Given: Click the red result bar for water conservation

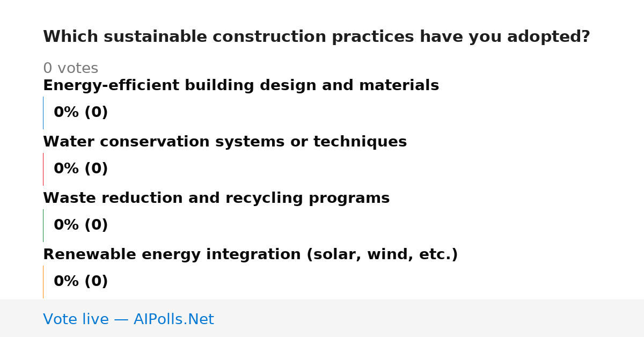Looking at the screenshot, I should click(43, 169).
